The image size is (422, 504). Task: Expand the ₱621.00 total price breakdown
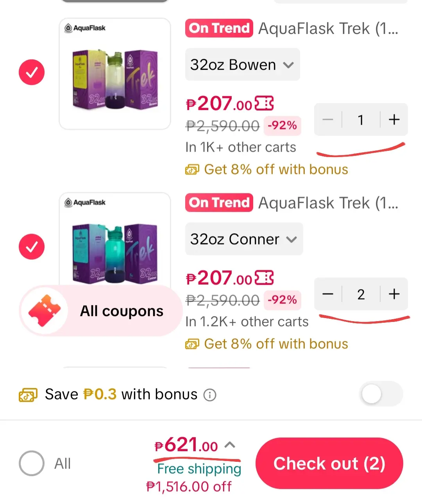pos(231,445)
